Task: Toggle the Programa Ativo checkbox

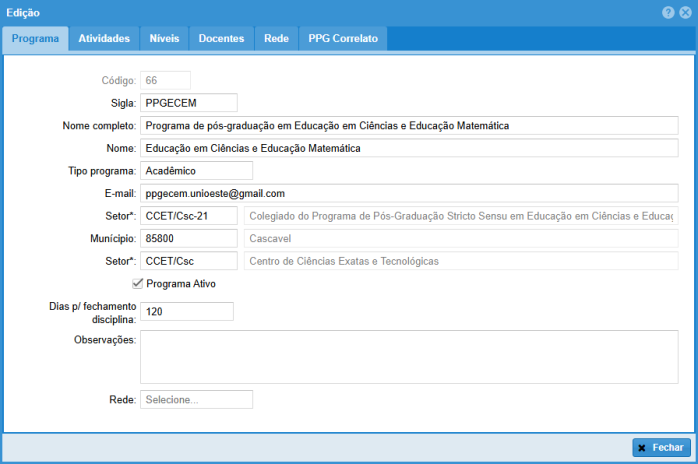Action: coord(138,284)
